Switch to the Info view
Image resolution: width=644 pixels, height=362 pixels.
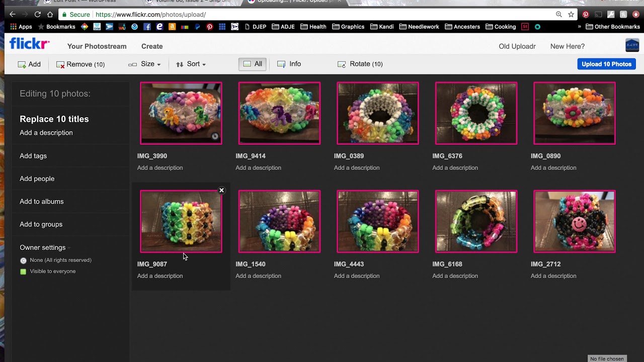(x=289, y=64)
